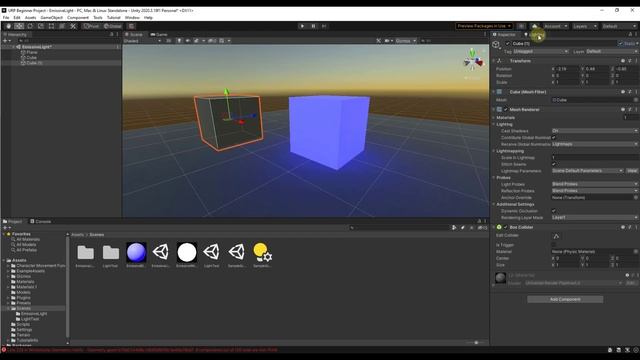Open the GameObject menu
640x360 pixels.
pyautogui.click(x=51, y=18)
